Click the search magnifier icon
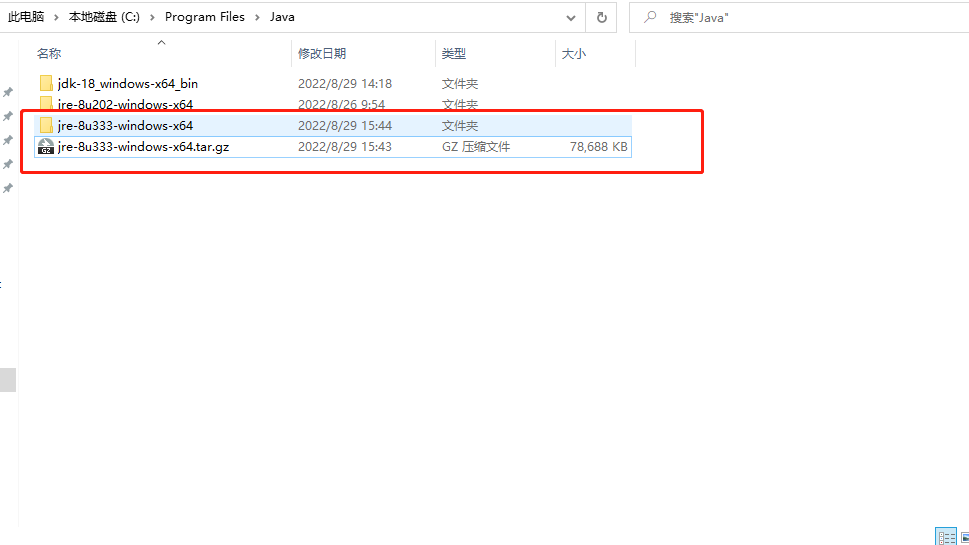This screenshot has width=969, height=545. coord(650,17)
